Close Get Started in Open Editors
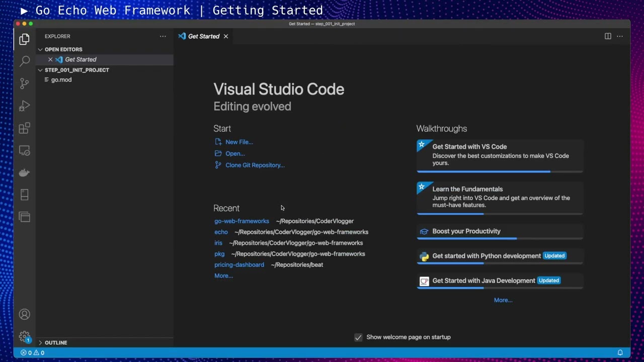Viewport: 644px width, 362px height. point(50,59)
